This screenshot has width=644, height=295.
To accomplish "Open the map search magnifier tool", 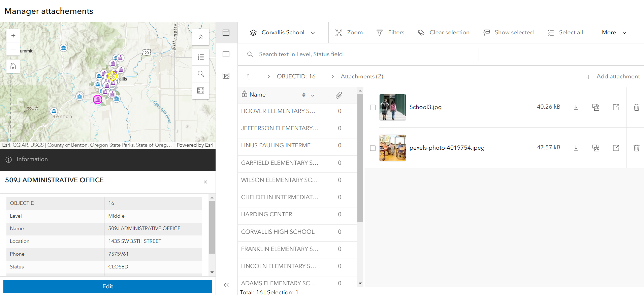I will pos(201,74).
